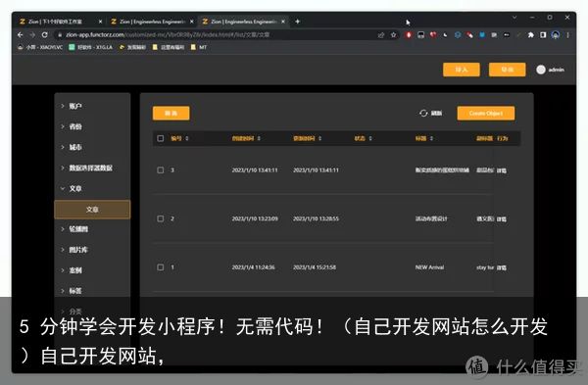
Task: Close the first Zion tab
Action: coord(100,22)
